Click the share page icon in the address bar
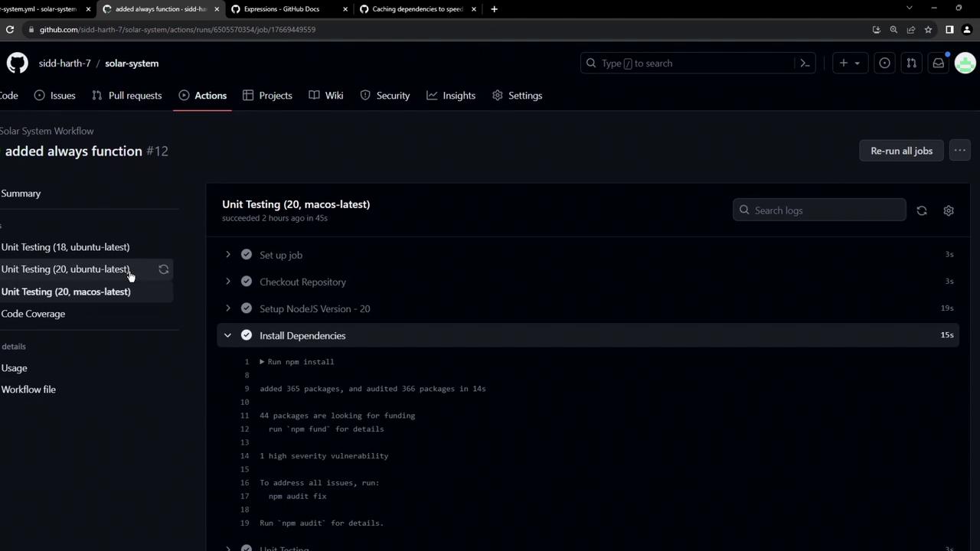980x551 pixels. click(911, 29)
